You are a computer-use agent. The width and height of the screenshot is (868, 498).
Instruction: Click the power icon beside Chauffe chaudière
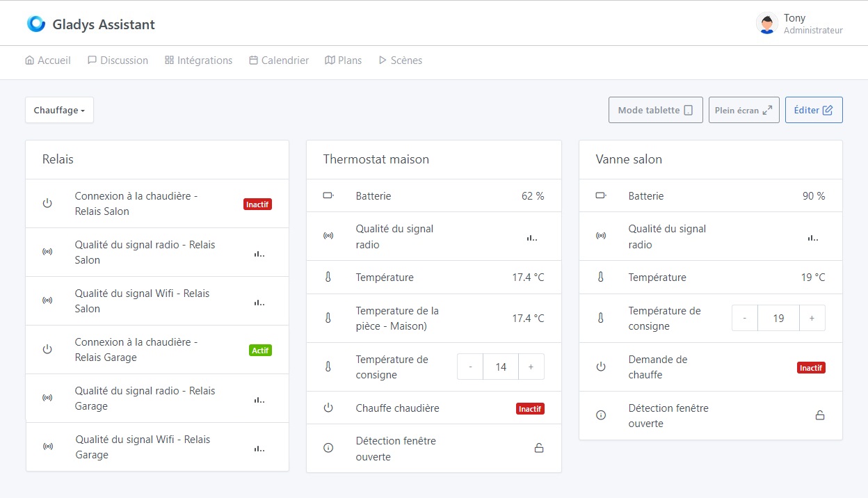328,408
